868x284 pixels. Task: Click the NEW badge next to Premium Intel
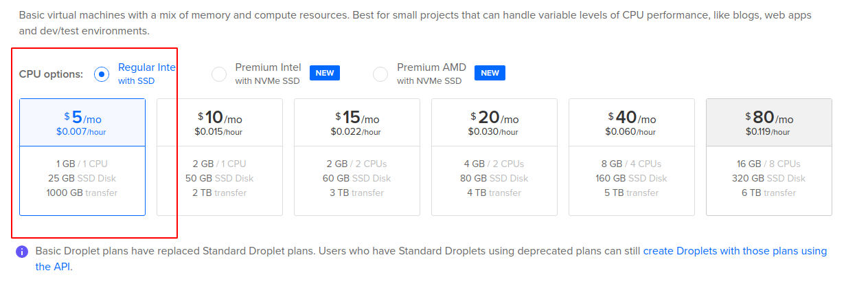325,73
